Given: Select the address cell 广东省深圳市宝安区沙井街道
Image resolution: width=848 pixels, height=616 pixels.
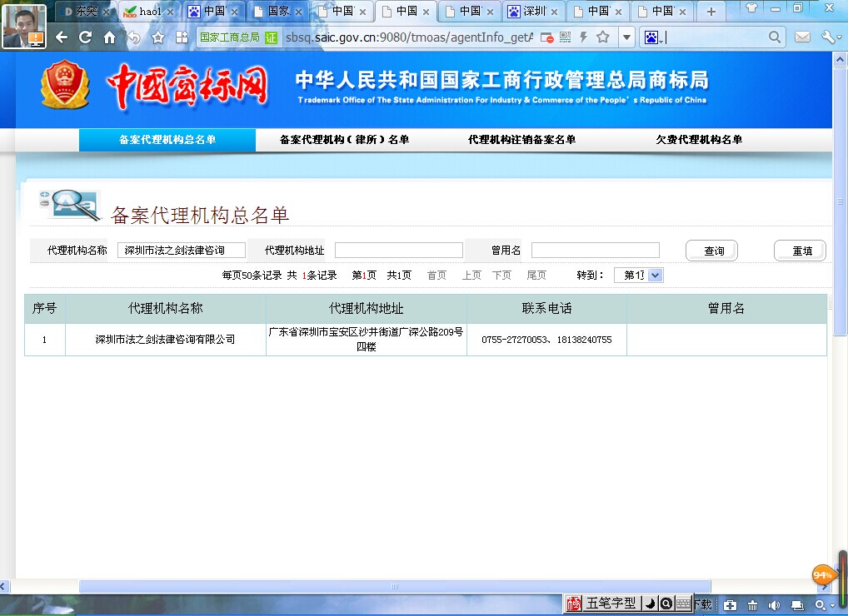Looking at the screenshot, I should 367,340.
